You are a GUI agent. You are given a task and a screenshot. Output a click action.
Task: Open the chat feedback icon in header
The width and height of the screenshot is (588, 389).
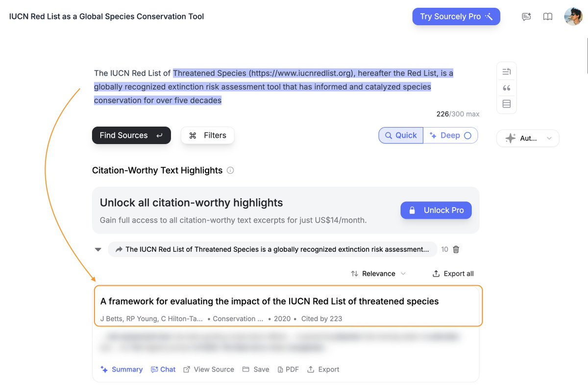pyautogui.click(x=526, y=17)
